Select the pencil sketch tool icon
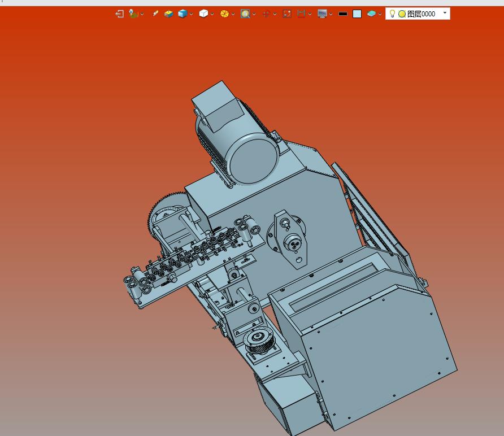Image resolution: width=504 pixels, height=436 pixels. [x=155, y=14]
